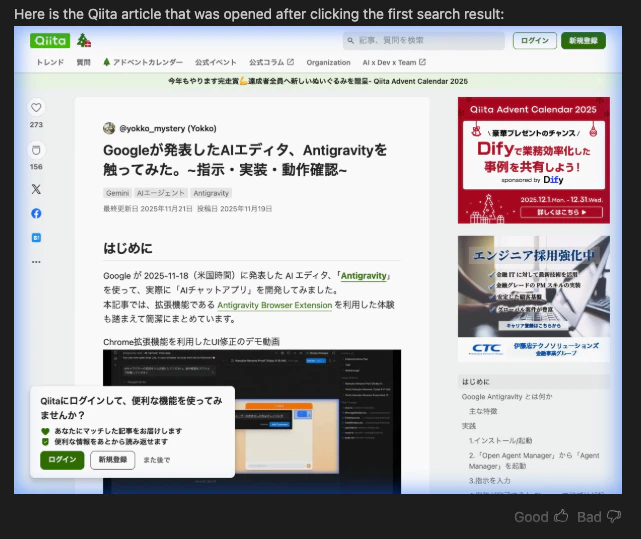This screenshot has width=641, height=539.
Task: Share article on X icon
Action: click(36, 189)
